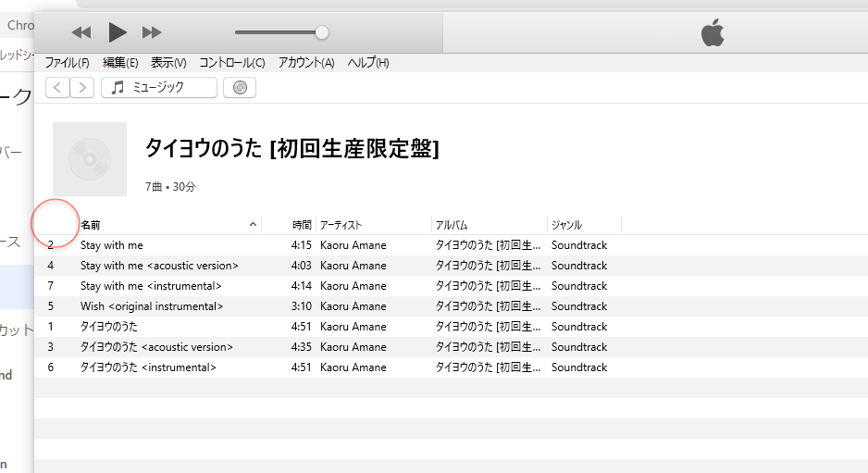868x473 pixels.
Task: Click the forward navigation arrow
Action: [82, 88]
